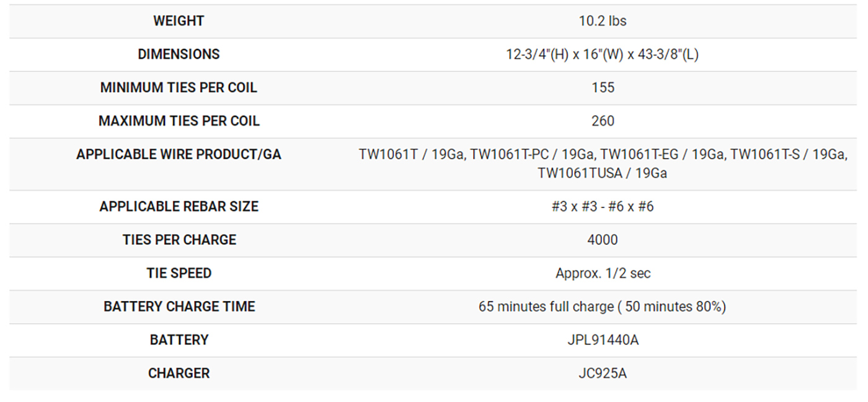Click the Approx. 1/2 sec value
Image resolution: width=868 pixels, height=402 pixels.
[x=603, y=274]
